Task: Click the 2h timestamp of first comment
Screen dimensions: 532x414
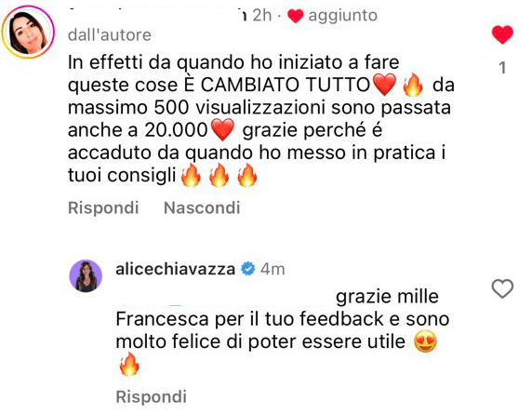Action: (262, 15)
